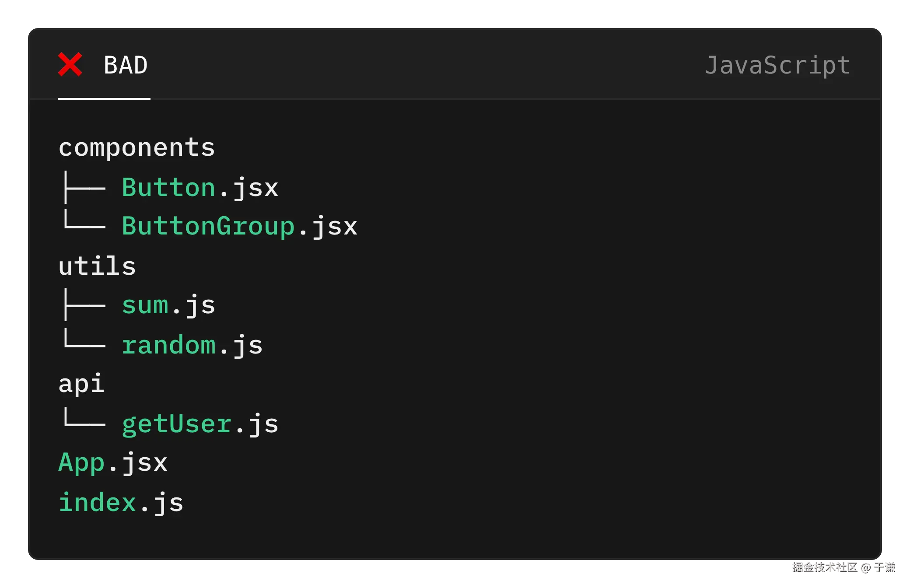Screen dimensions: 910x588
Task: Click the tree branch before Button.jsx
Action: click(x=84, y=188)
